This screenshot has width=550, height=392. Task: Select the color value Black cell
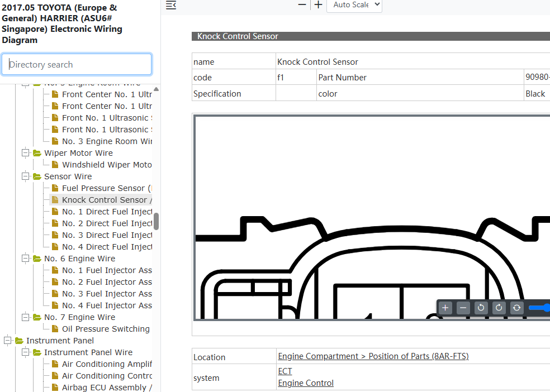coord(537,94)
